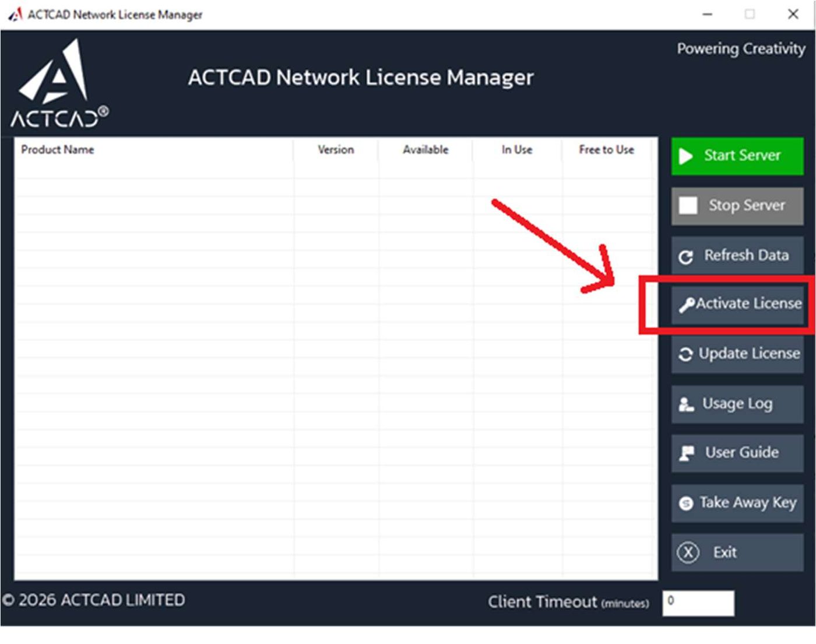Viewport: 816px width, 644px height.
Task: Click the white stop square icon
Action: click(688, 205)
